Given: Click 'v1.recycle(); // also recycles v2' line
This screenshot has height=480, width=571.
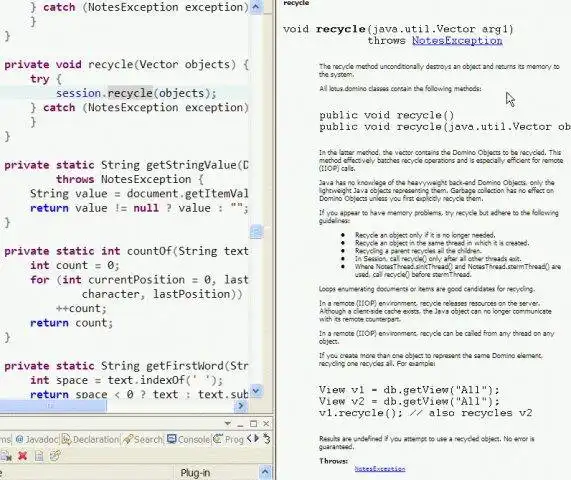Looking at the screenshot, I should (425, 413).
